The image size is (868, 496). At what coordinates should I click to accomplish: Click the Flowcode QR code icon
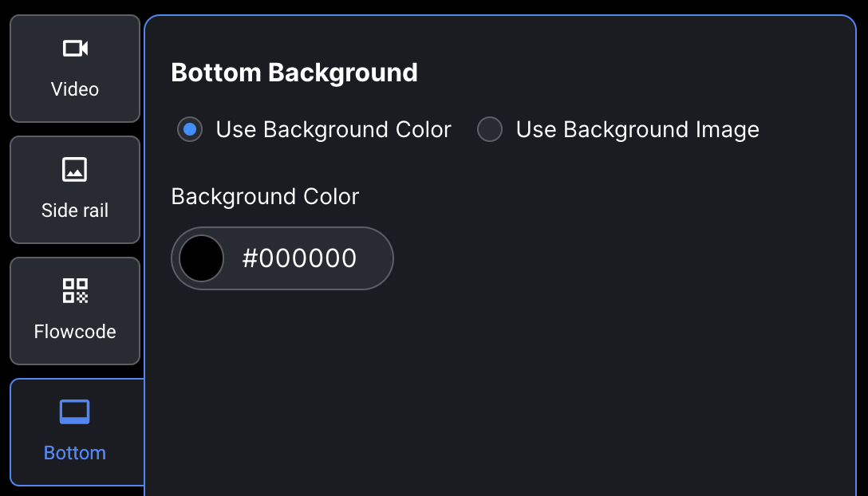click(75, 290)
